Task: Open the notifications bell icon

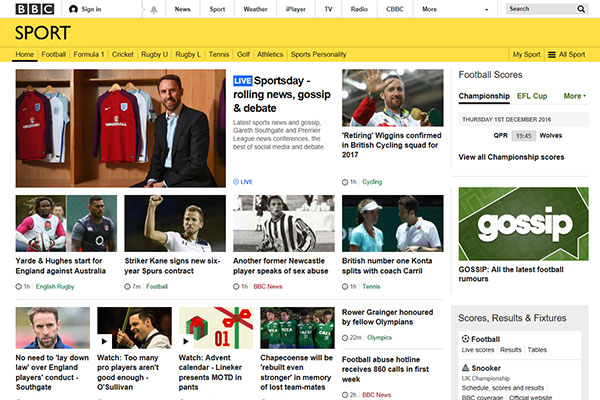Action: point(153,10)
